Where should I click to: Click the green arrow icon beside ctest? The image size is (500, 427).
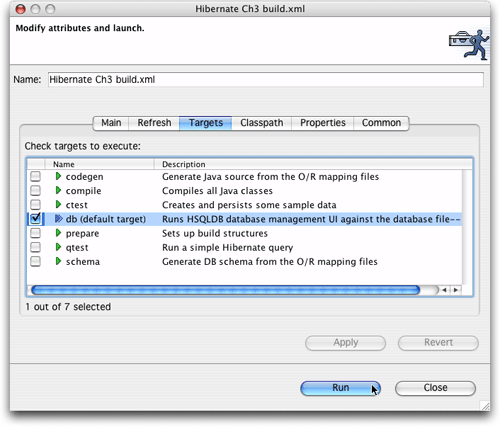tap(58, 204)
